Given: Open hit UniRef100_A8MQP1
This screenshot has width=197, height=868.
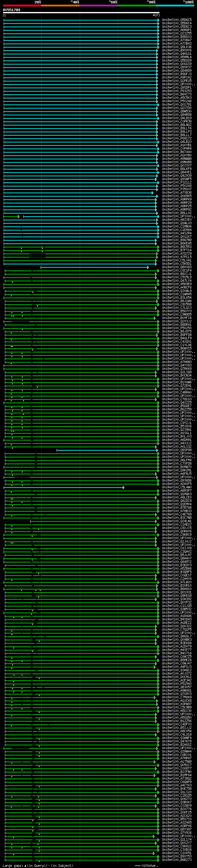Looking at the screenshot, I should point(177,30).
